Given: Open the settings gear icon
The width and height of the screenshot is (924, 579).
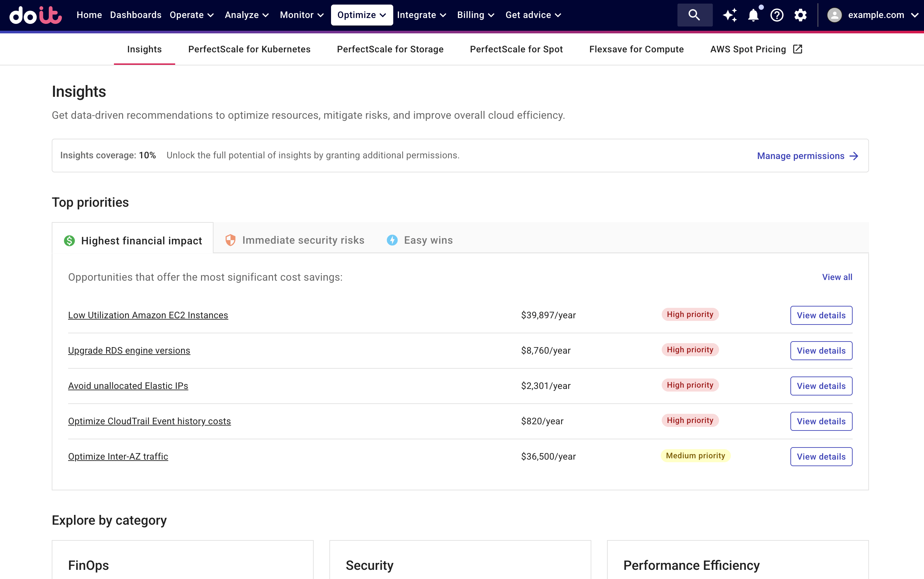Looking at the screenshot, I should click(x=800, y=15).
